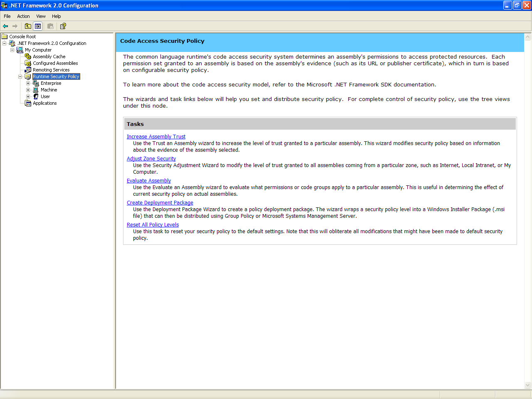Minimize the .NET Framework 2.0 Configuration window

507,5
